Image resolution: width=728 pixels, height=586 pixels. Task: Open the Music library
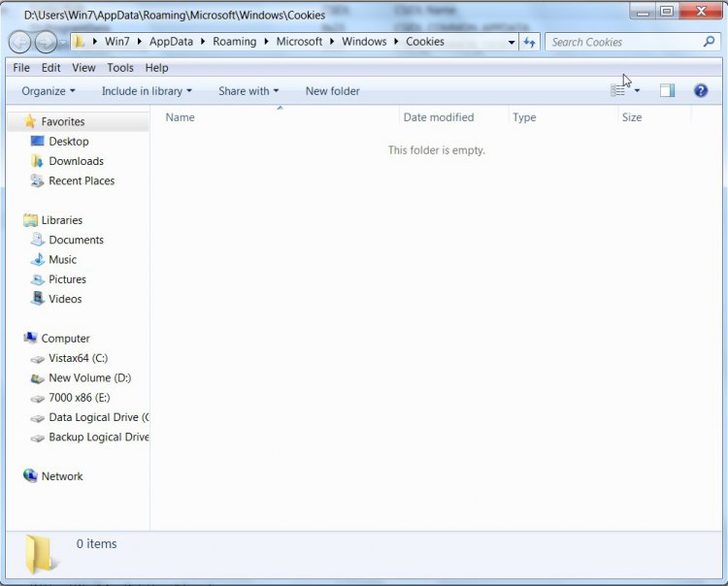coord(63,260)
